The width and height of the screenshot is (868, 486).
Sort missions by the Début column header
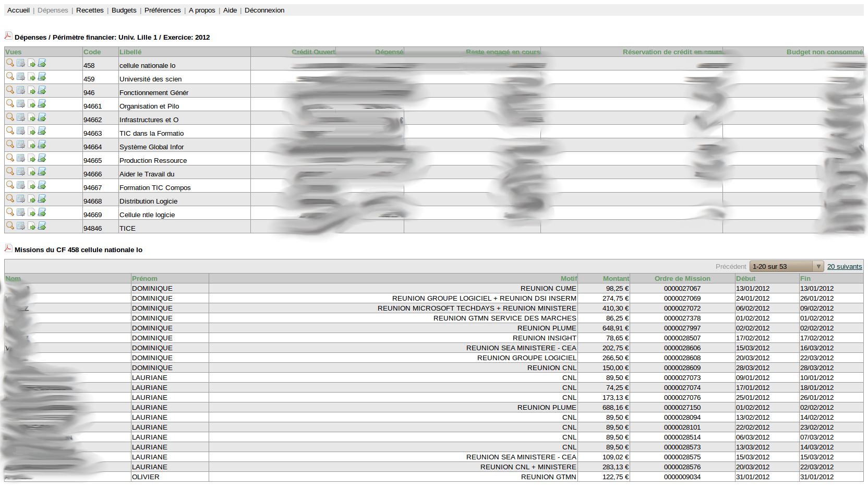745,279
